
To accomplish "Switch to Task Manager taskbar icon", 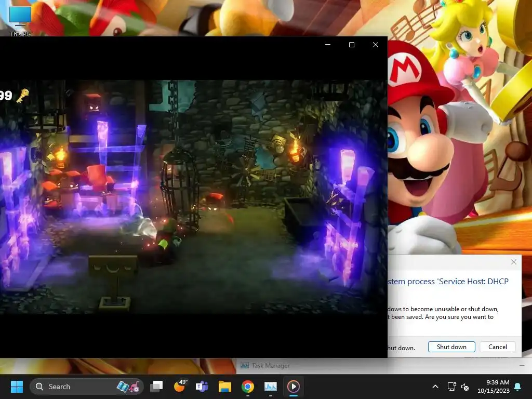I will click(x=270, y=387).
